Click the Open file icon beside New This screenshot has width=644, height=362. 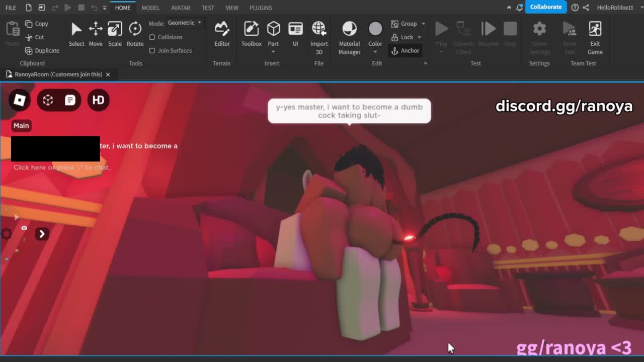(41, 8)
